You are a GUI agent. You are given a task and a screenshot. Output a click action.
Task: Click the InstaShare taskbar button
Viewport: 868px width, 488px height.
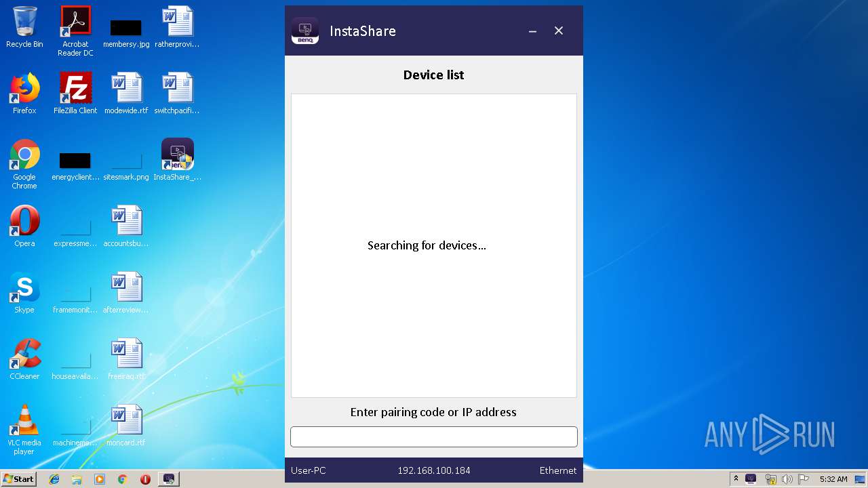coord(169,479)
